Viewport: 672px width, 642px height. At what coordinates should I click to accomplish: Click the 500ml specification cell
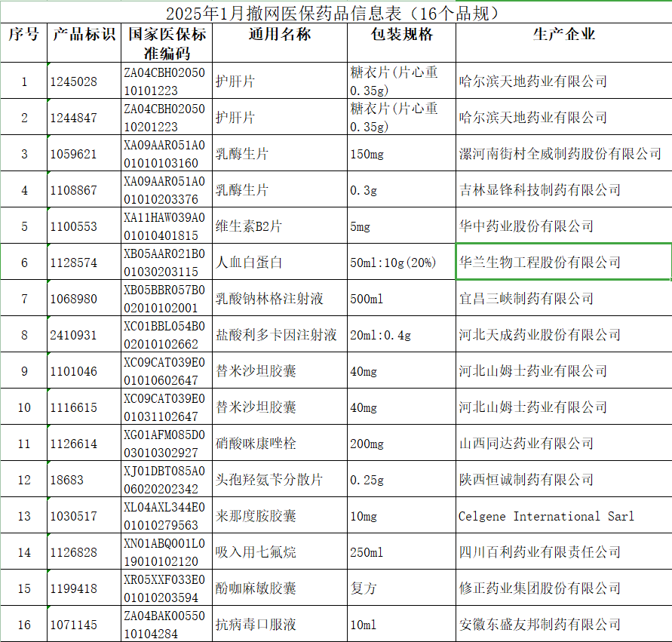click(401, 298)
